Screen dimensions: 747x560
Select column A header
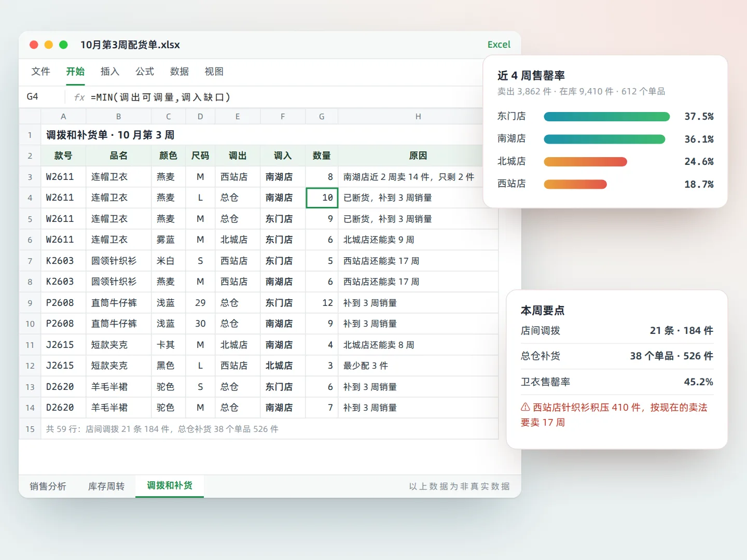click(x=63, y=117)
